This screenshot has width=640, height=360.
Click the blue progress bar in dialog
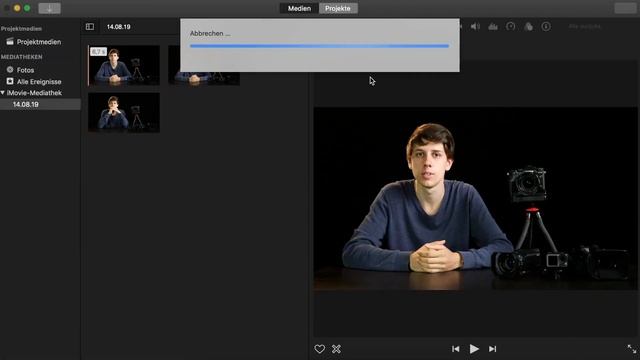pos(319,46)
